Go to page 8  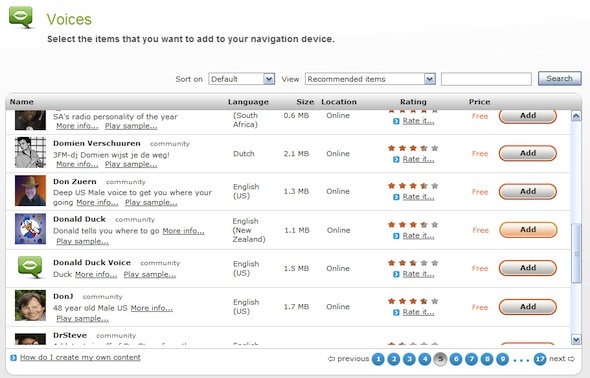tap(487, 359)
